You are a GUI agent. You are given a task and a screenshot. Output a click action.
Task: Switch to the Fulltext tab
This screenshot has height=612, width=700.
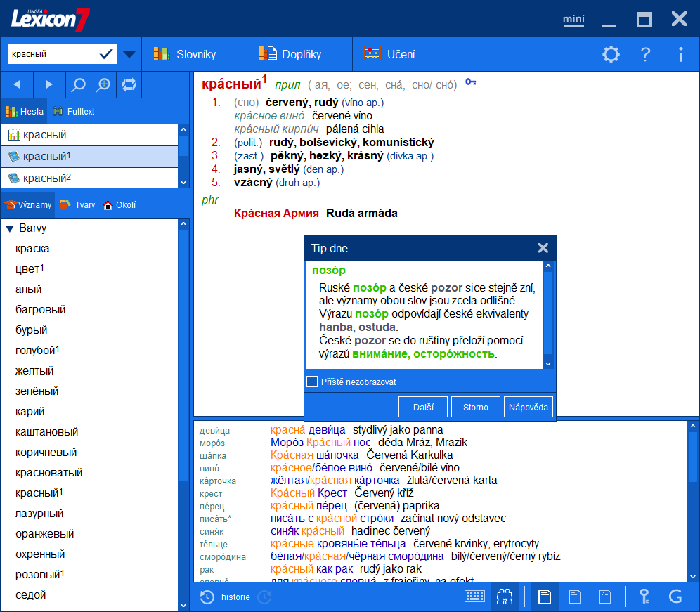[74, 112]
